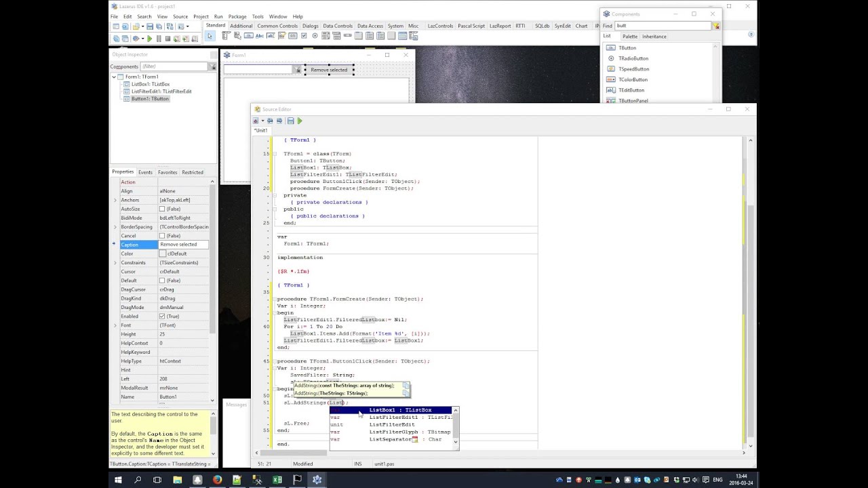
Task: Click the jump forward arrow in Source Editor toolbar
Action: coord(279,121)
